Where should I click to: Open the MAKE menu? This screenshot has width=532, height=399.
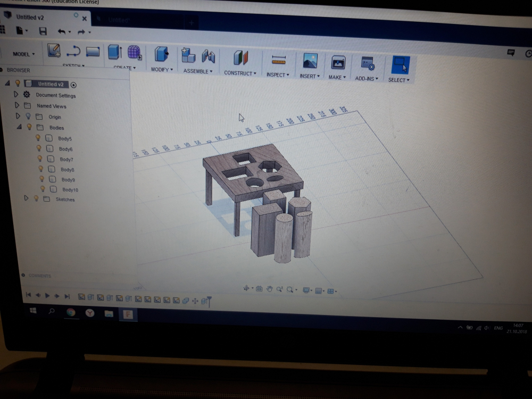(337, 78)
